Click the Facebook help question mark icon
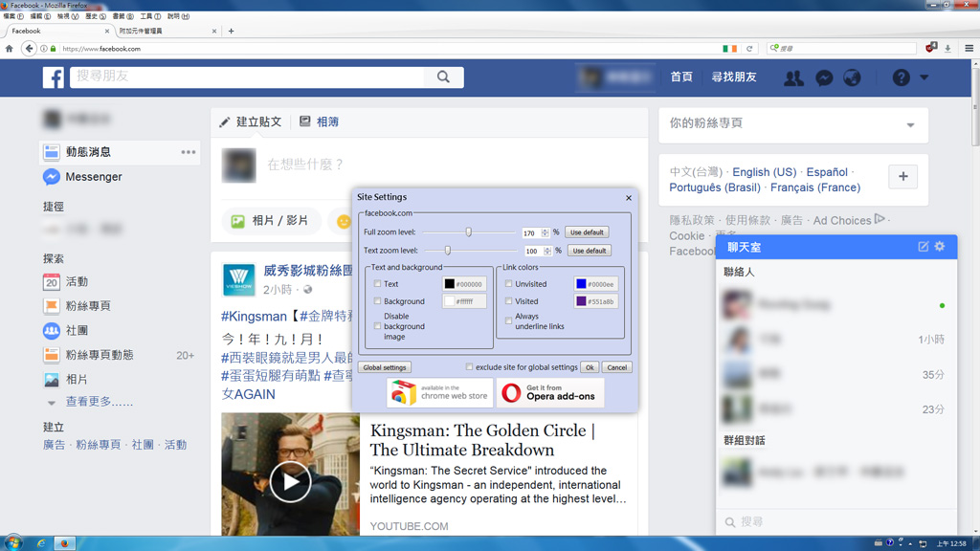This screenshot has height=551, width=980. [901, 77]
